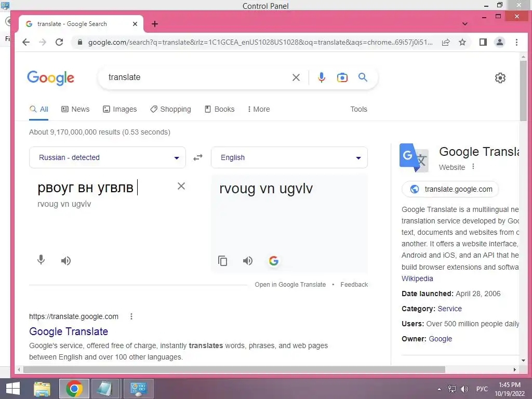Viewport: 532px width, 399px height.
Task: Click the Feedback link
Action: coord(354,285)
